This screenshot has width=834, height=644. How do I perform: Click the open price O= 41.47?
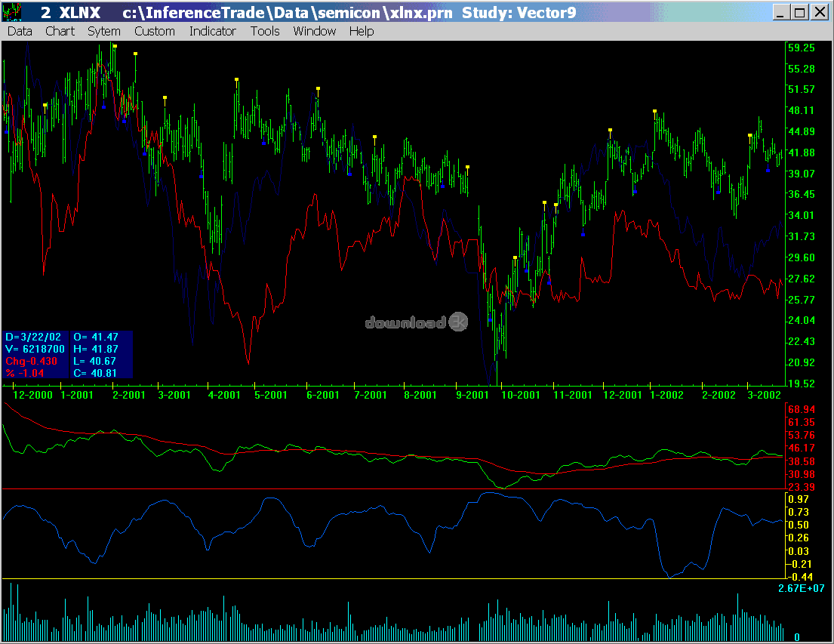pyautogui.click(x=96, y=337)
